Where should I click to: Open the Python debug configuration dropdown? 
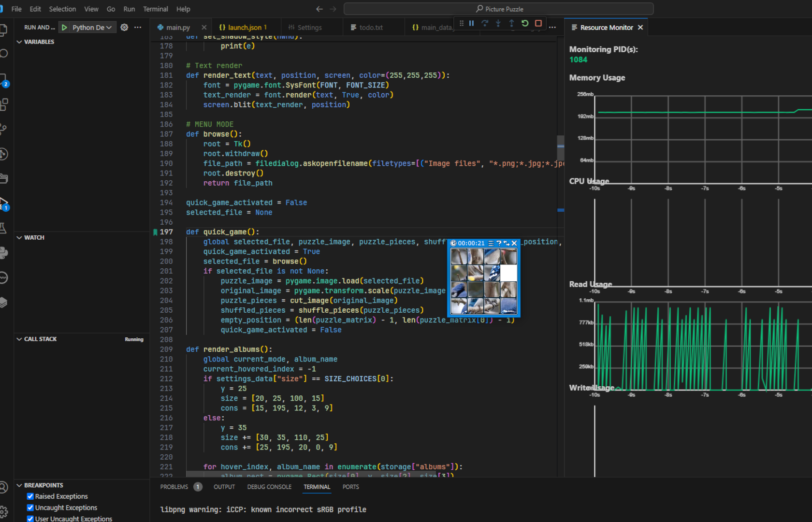click(x=92, y=28)
